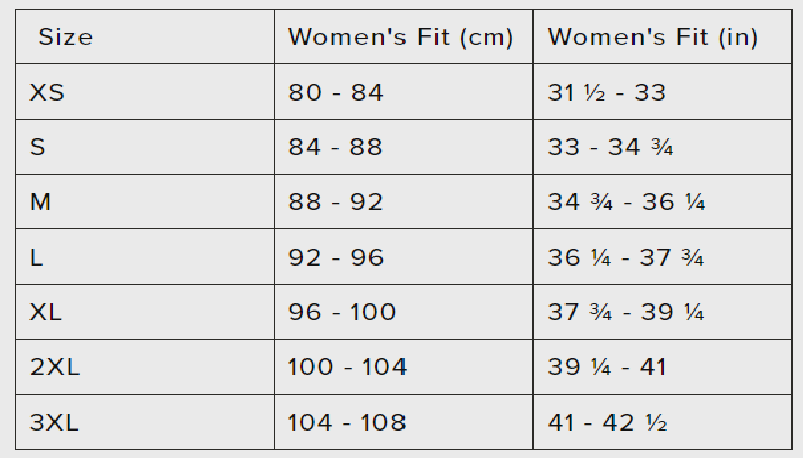Click the 96 - 100 cm cell
The width and height of the screenshot is (803, 458).
click(x=342, y=312)
